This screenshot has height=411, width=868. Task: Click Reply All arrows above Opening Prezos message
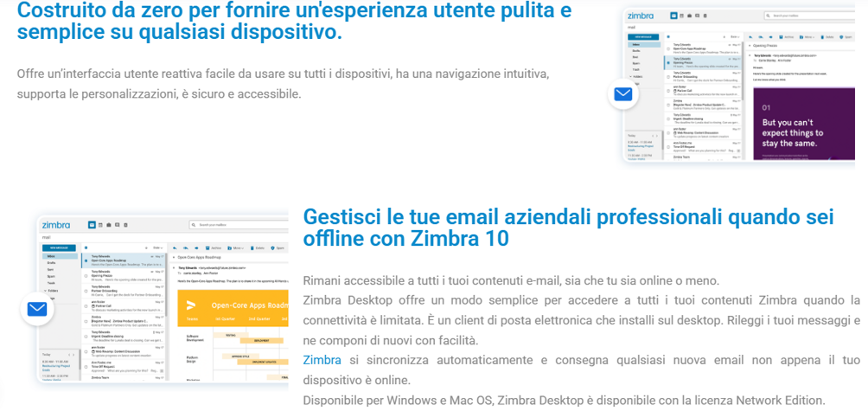761,37
